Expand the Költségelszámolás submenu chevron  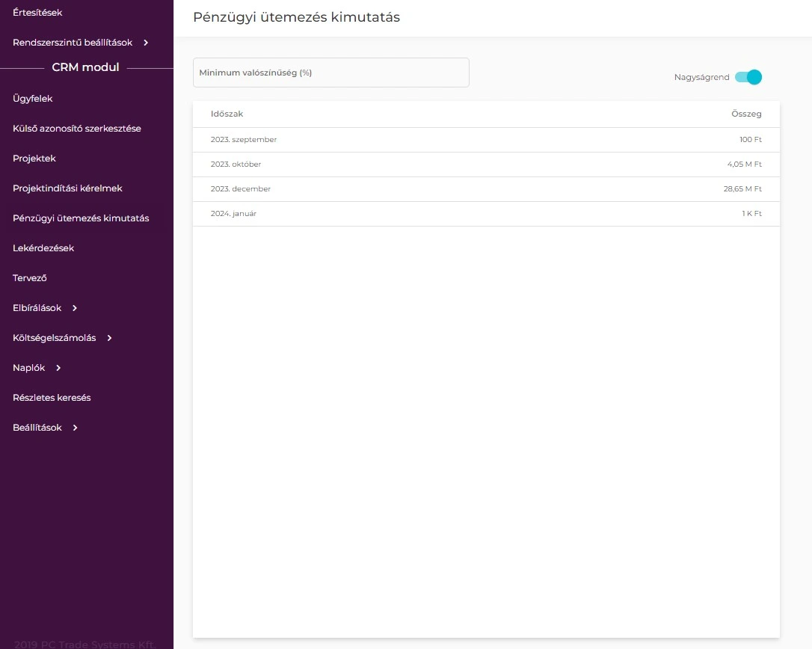click(x=109, y=338)
